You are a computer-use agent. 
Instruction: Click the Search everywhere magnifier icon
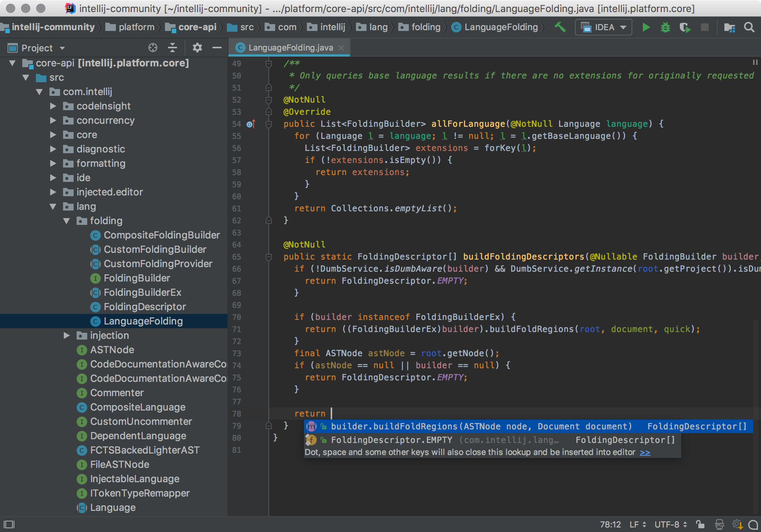(x=750, y=27)
